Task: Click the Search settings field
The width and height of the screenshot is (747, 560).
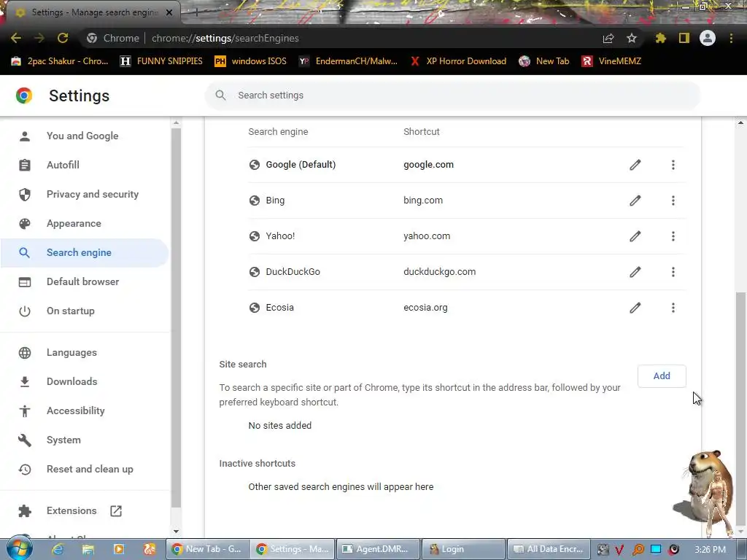Action: click(452, 96)
